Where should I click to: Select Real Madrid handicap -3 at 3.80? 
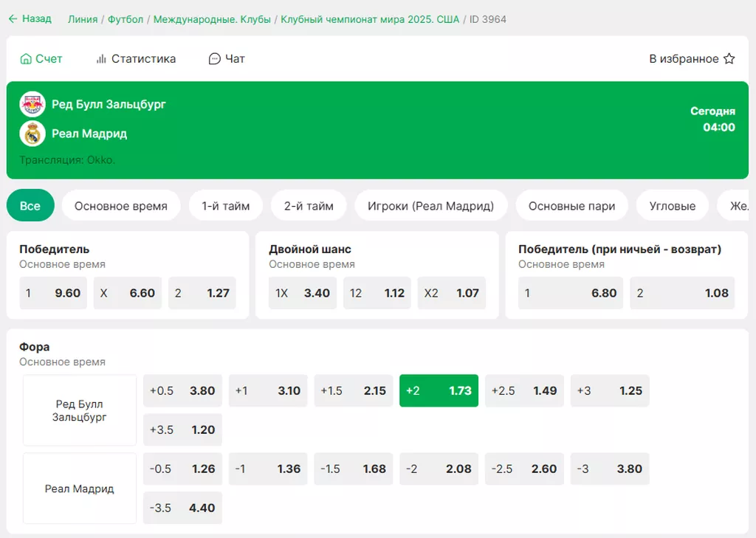click(610, 469)
